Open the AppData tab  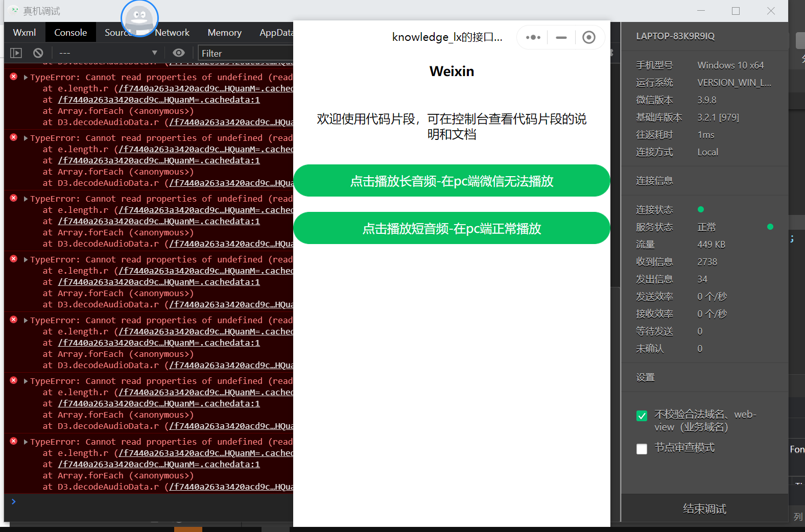(276, 33)
